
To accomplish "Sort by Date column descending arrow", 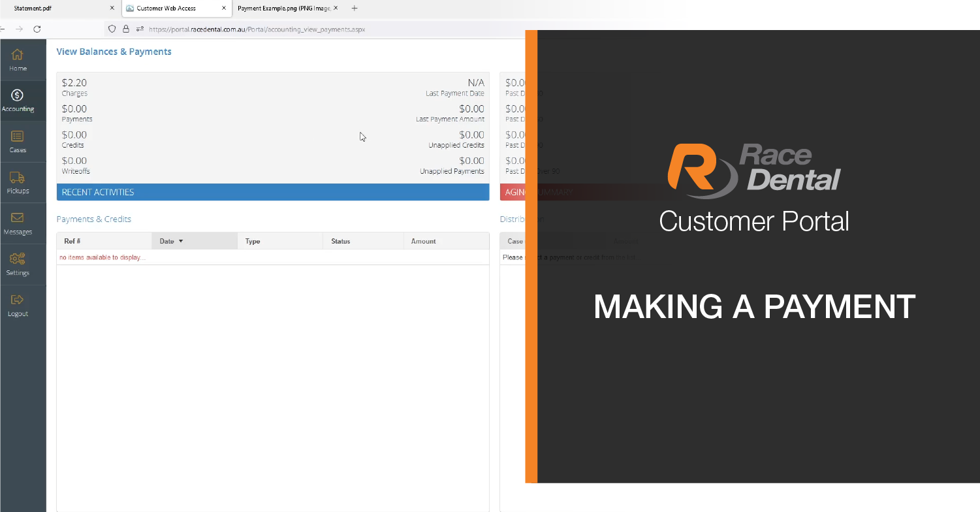I will [181, 241].
